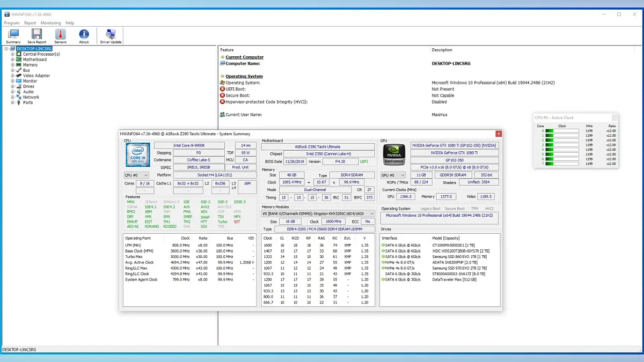Select the 1600 clock memory timing row
644x362 pixels.
pos(318,245)
